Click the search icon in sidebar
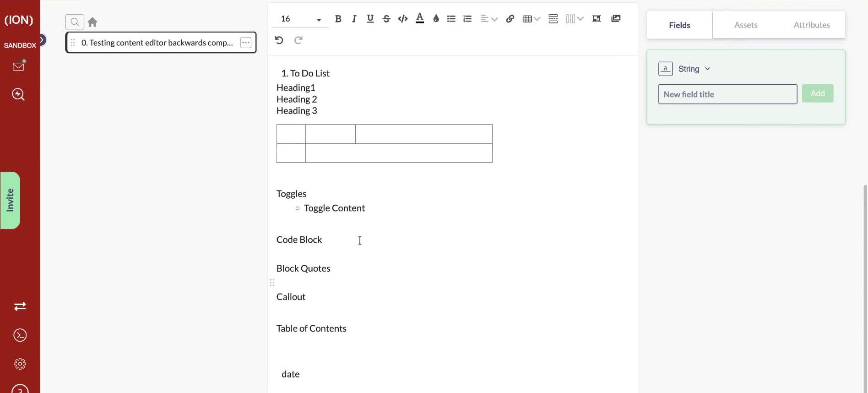Viewport: 868px width, 393px height. click(75, 22)
